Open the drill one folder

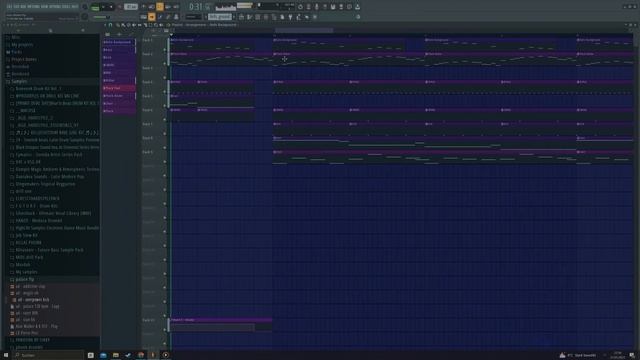tap(24, 191)
